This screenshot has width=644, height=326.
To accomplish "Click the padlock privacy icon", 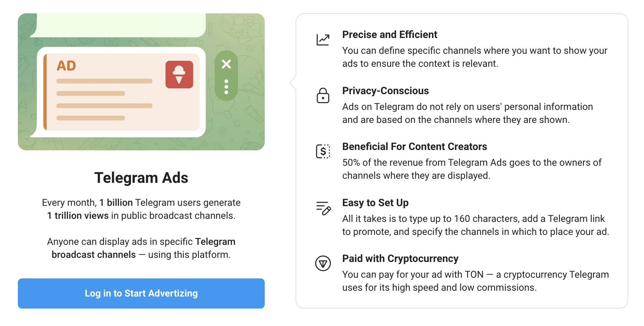I will click(323, 96).
